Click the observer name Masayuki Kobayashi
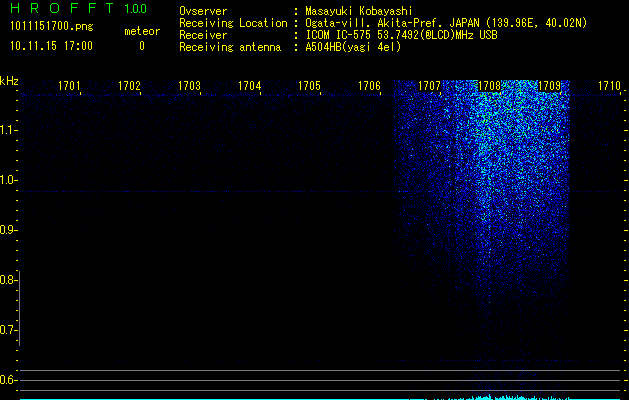Viewport: 629px width, 400px height. click(359, 11)
